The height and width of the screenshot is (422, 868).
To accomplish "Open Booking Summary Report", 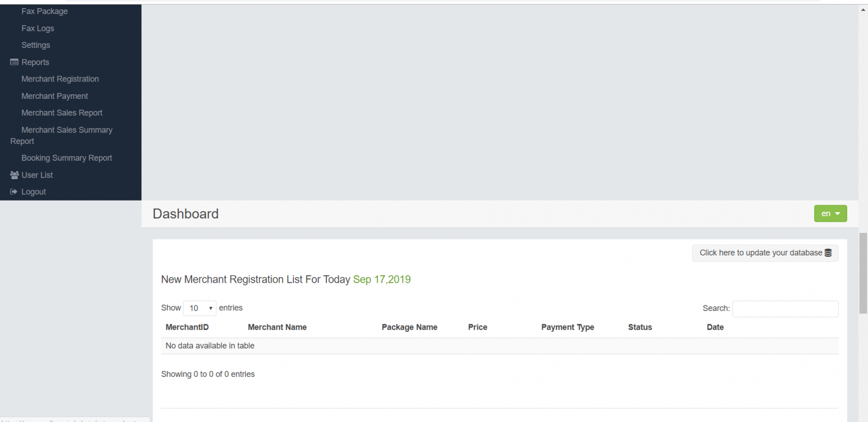I will (67, 158).
